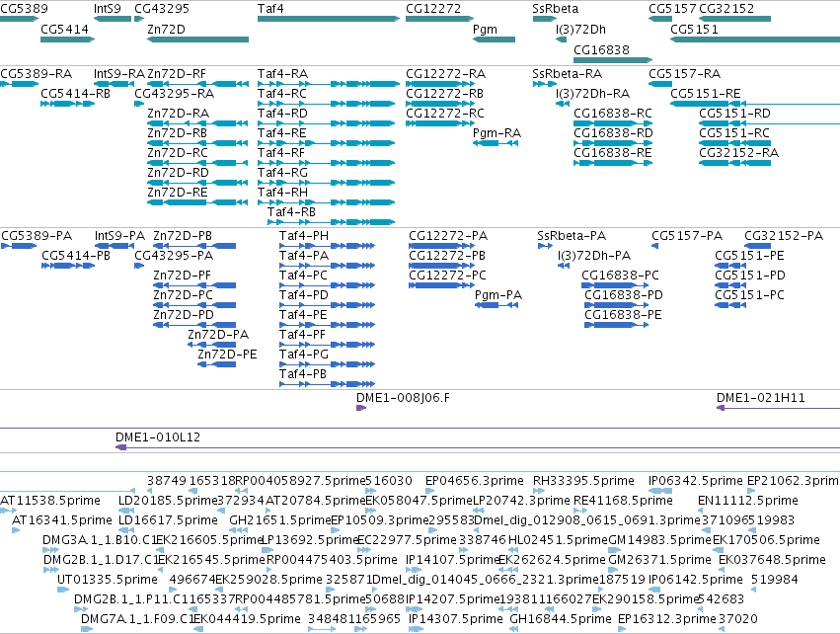The image size is (840, 634).
Task: Click the l(3)72Dh gene label
Action: point(580,29)
